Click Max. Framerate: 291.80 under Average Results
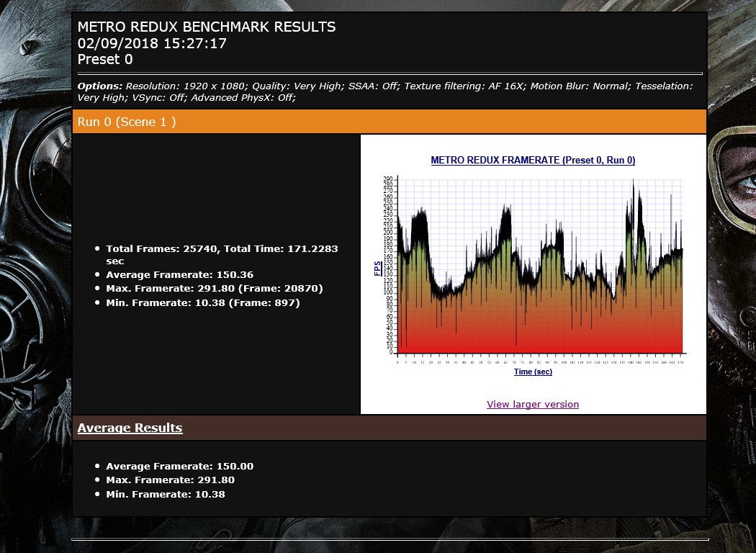 tap(170, 480)
